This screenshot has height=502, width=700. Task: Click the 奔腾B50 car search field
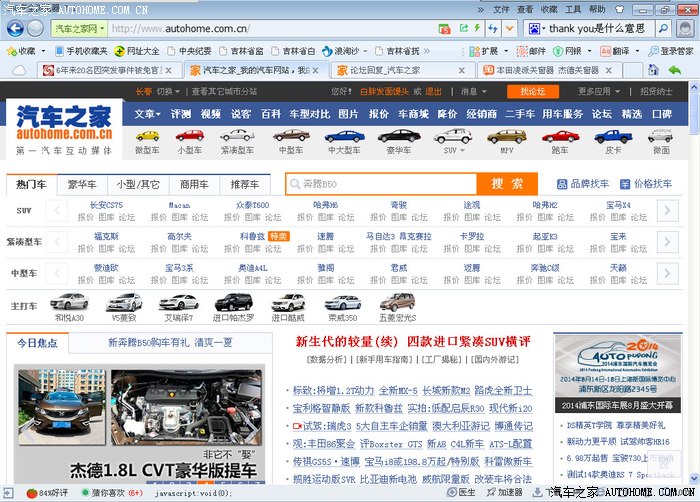coord(380,184)
